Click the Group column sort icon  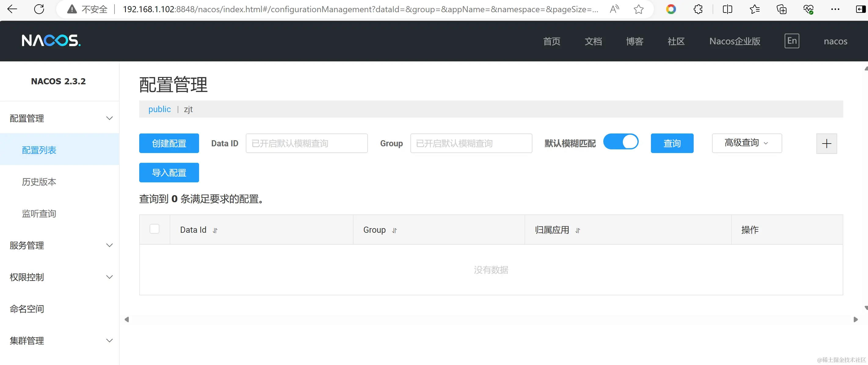click(x=394, y=230)
